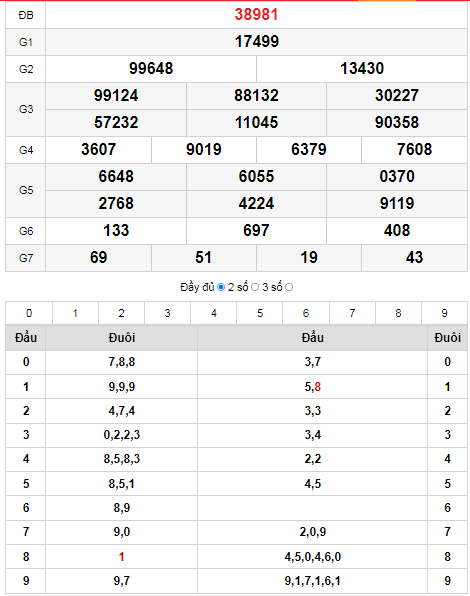Click digit filter tab 6

tap(306, 313)
